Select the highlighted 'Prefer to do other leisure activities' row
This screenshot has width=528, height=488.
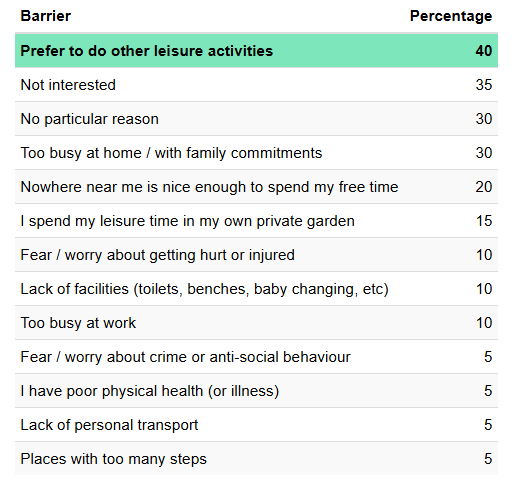click(256, 51)
